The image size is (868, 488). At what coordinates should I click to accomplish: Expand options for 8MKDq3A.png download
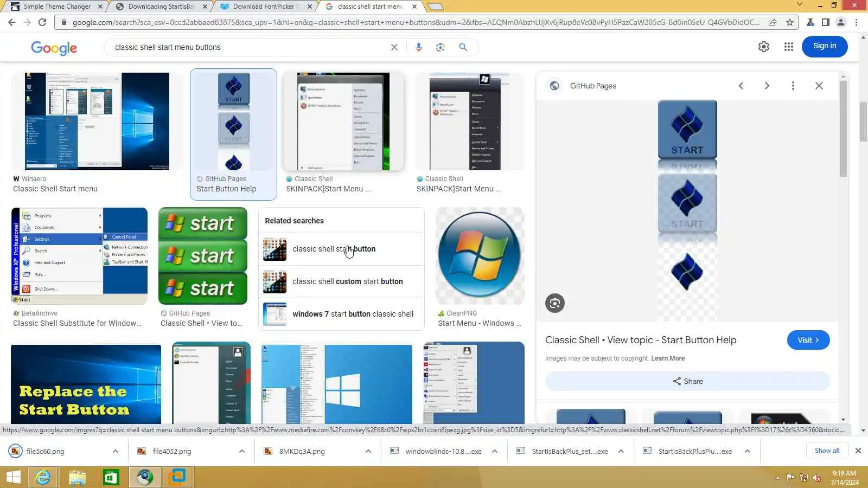coord(368,451)
